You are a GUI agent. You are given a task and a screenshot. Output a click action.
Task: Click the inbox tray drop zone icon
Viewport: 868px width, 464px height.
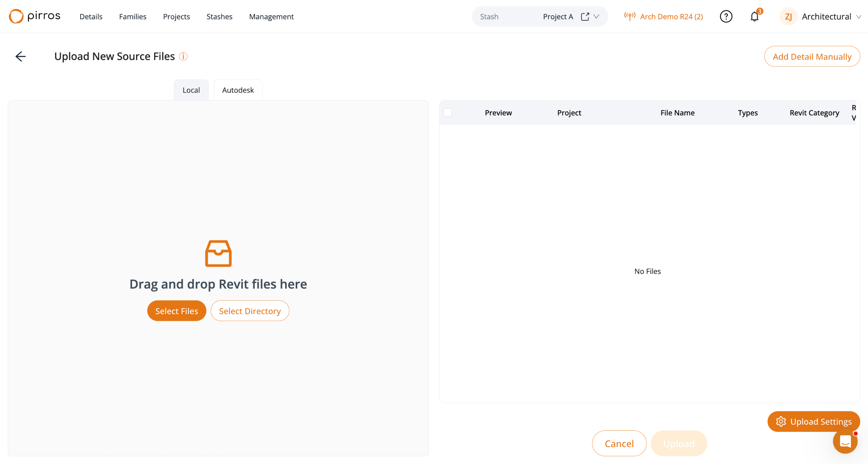218,253
